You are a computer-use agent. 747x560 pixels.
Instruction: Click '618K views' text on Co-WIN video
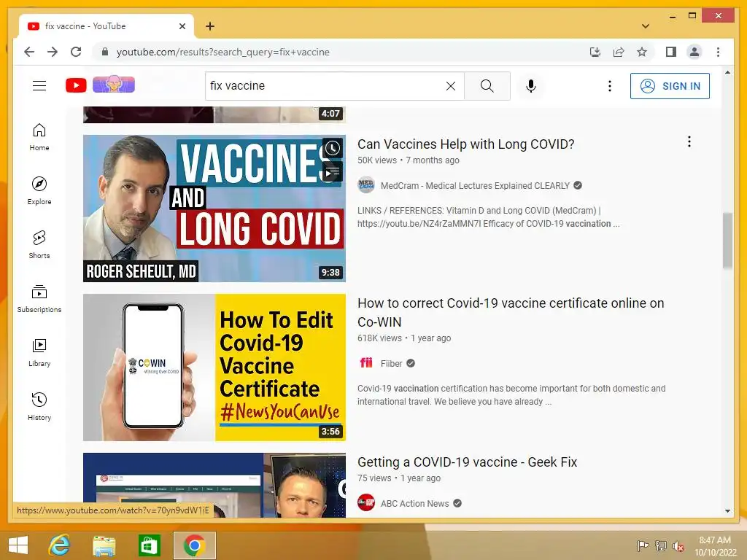point(379,338)
